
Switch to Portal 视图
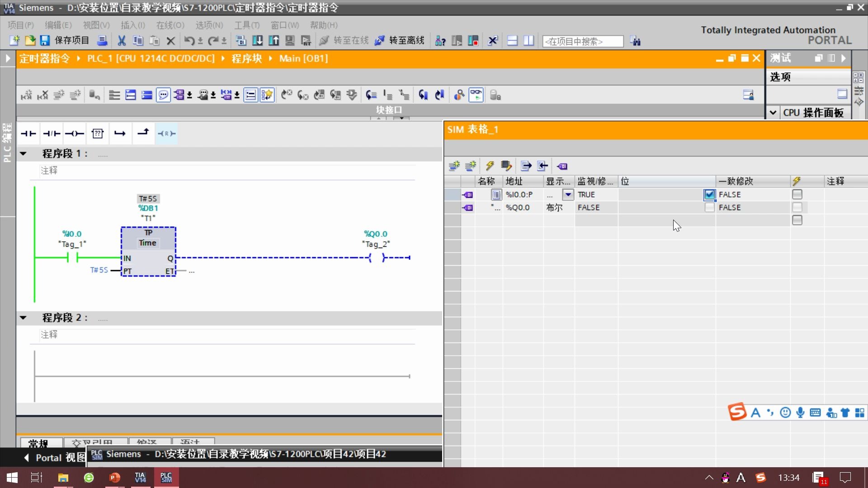tap(55, 458)
